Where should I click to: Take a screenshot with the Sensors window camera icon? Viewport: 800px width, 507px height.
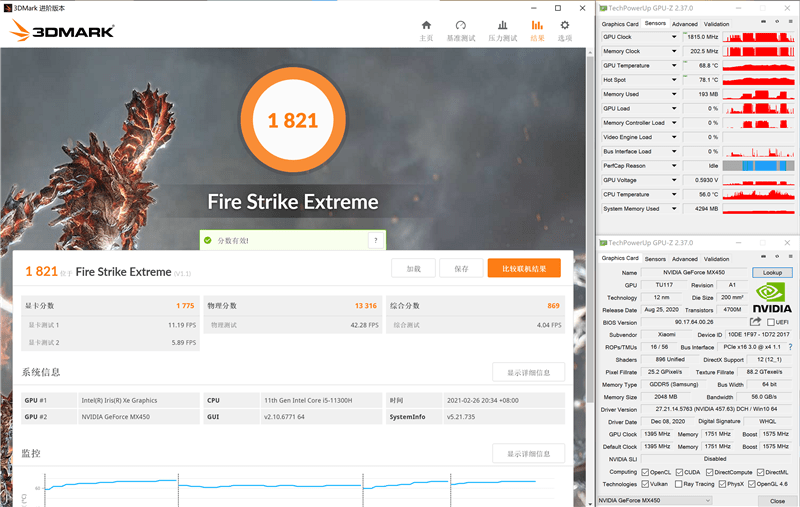pos(763,22)
